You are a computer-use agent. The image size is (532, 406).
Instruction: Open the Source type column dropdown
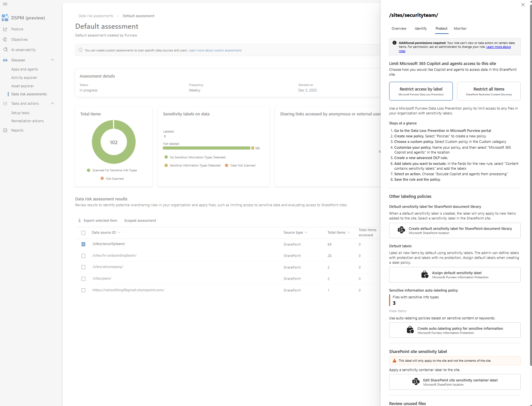(306, 232)
